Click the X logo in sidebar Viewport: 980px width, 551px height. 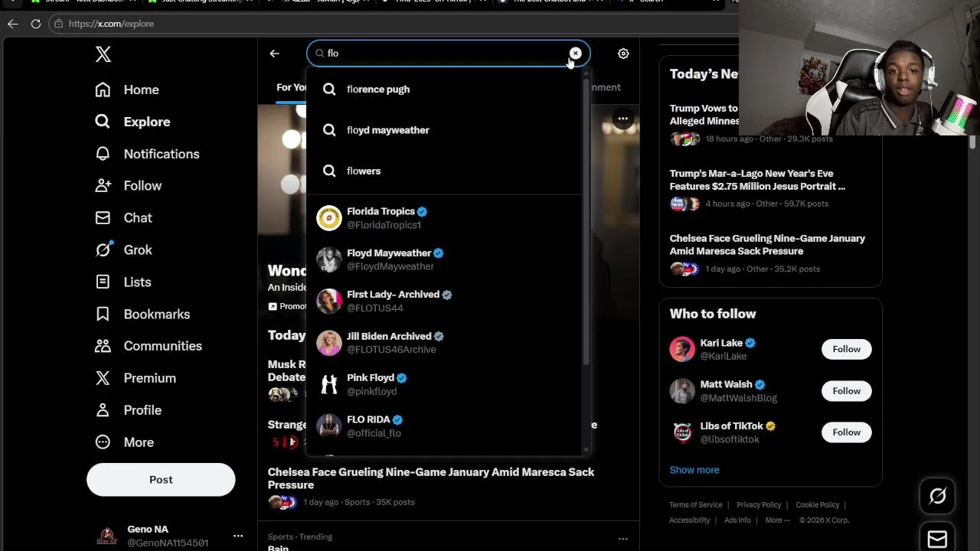tap(103, 54)
